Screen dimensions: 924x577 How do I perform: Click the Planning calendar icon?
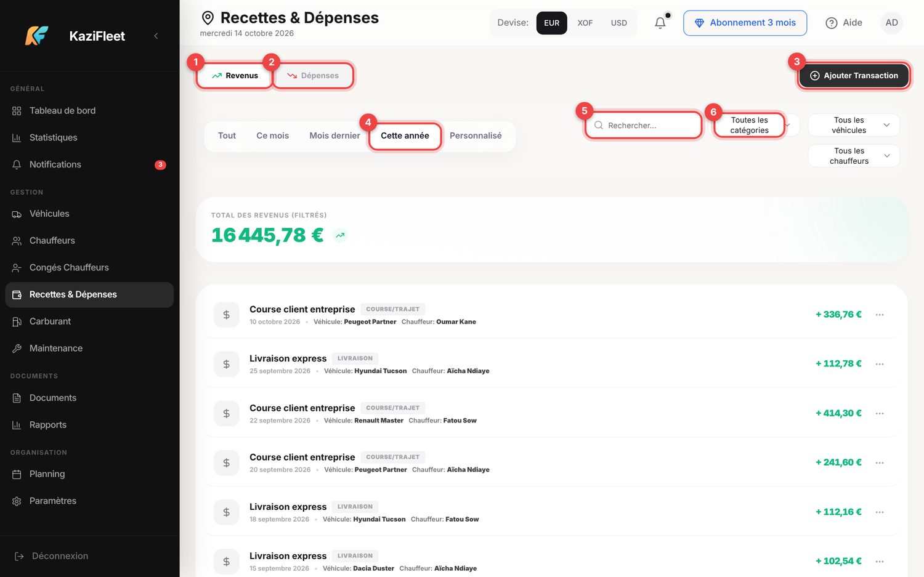[x=17, y=474]
